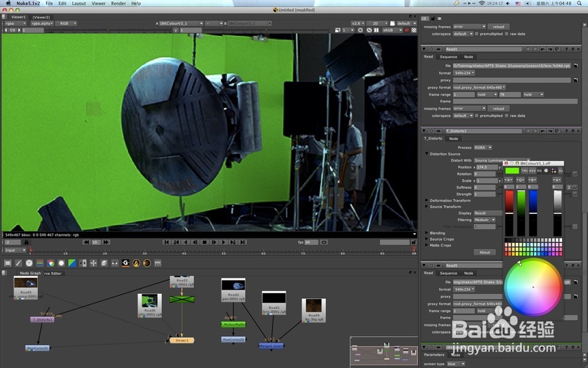Click the Read1 frame range start field
This screenshot has width=588, height=368.
464,95
